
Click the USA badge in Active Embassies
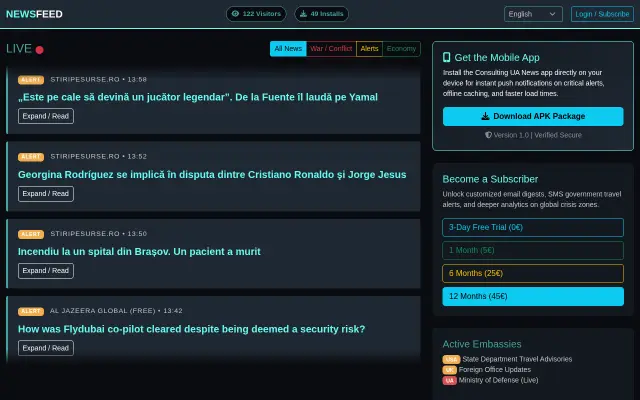click(x=451, y=359)
